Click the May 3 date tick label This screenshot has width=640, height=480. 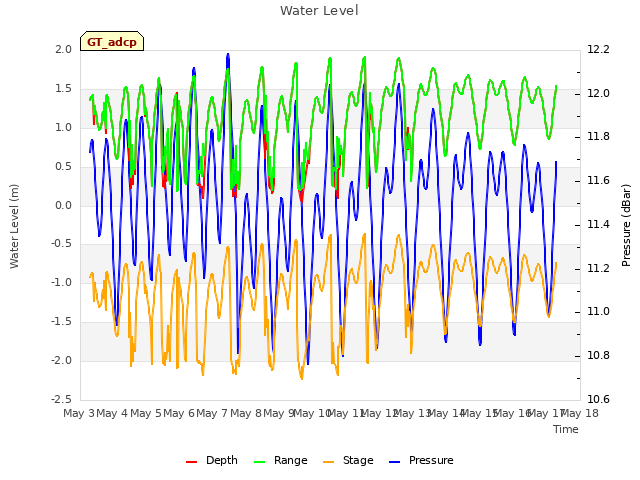(79, 413)
